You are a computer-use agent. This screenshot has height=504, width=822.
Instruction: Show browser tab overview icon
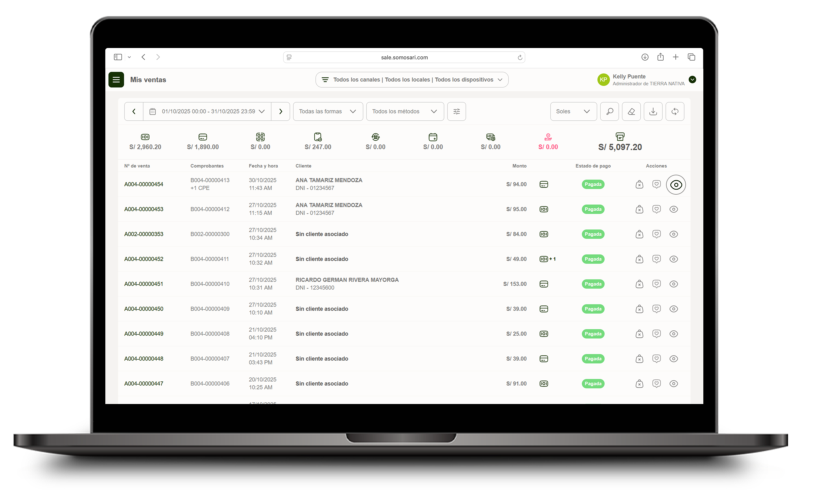point(691,57)
